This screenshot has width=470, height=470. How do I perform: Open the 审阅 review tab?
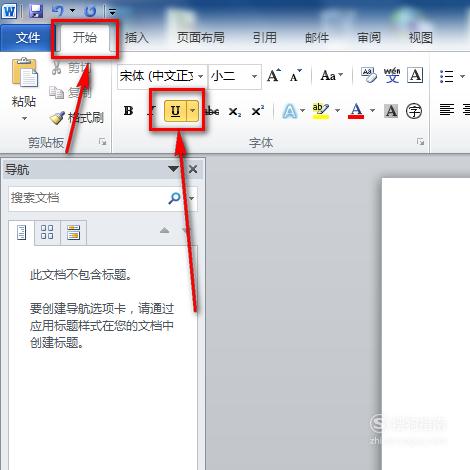[x=369, y=38]
